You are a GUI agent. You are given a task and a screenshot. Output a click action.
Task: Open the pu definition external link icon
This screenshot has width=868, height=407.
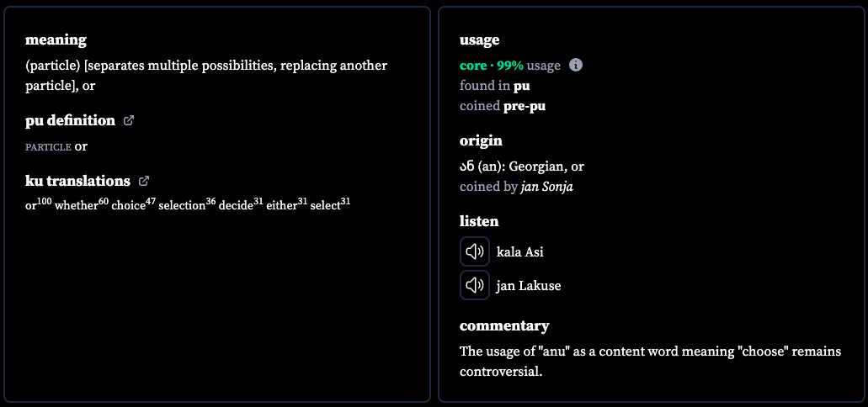129,120
